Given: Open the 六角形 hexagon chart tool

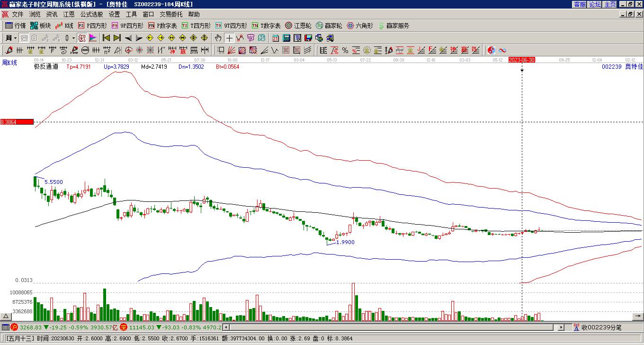Looking at the screenshot, I should (360, 26).
